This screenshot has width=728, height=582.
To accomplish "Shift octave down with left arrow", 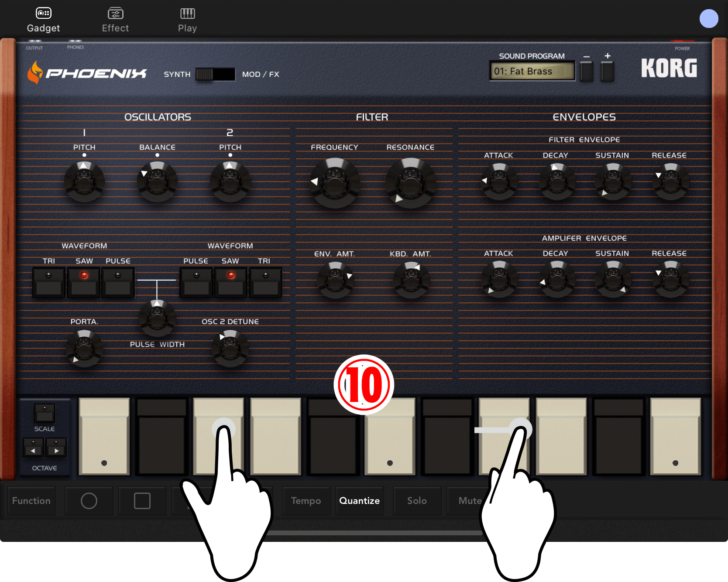I will tap(33, 448).
